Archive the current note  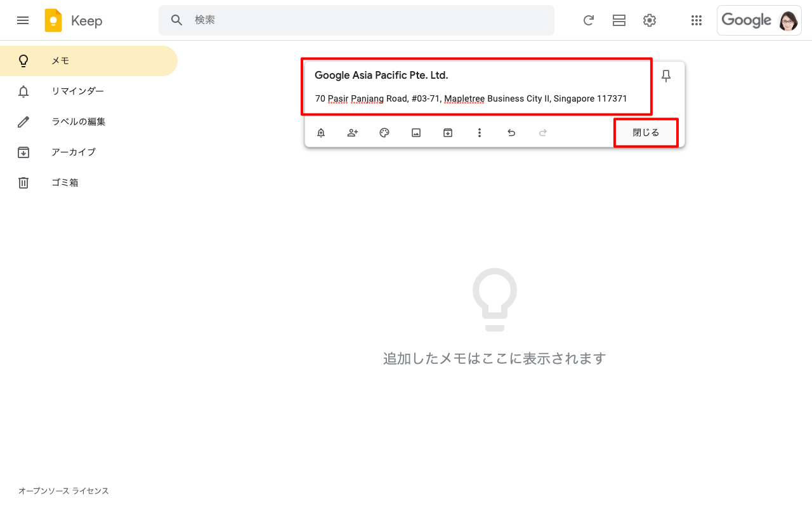coord(448,133)
